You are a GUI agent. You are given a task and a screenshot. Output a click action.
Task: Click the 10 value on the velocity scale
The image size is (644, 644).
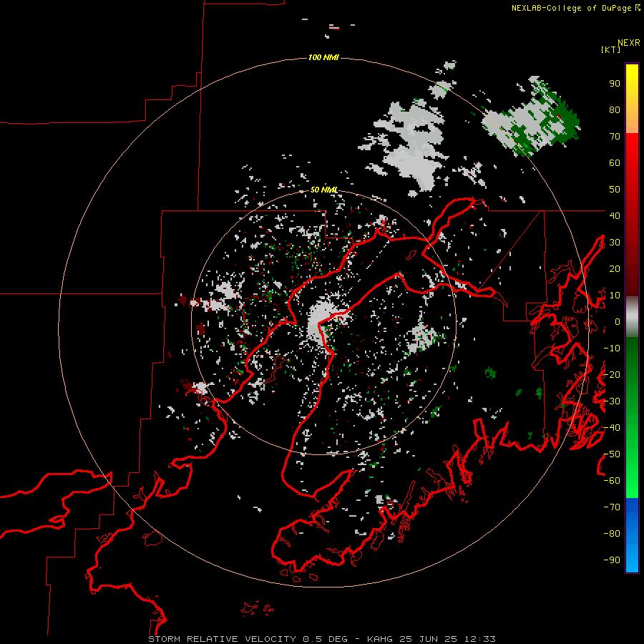click(x=615, y=296)
